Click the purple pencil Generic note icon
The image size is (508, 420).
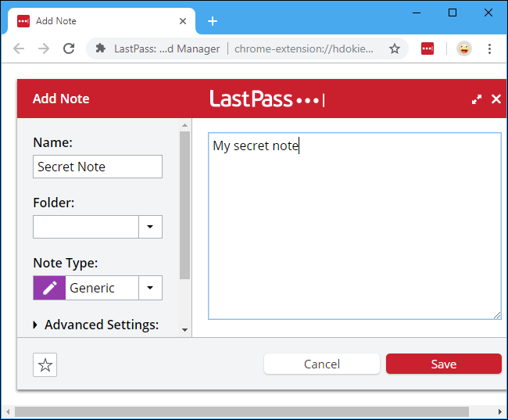pos(49,288)
